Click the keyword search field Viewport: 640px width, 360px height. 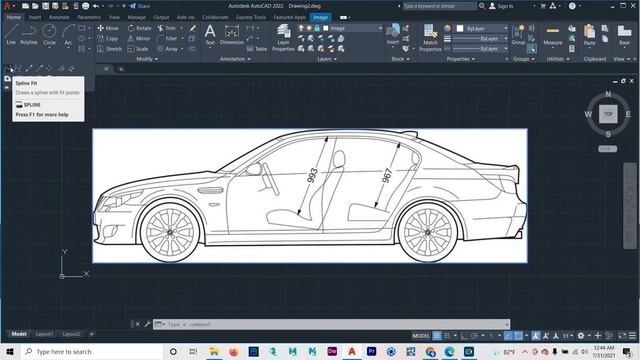point(439,6)
